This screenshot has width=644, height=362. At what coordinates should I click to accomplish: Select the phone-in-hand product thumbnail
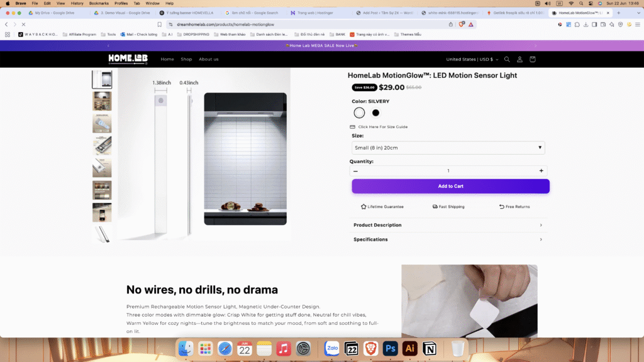click(x=102, y=212)
